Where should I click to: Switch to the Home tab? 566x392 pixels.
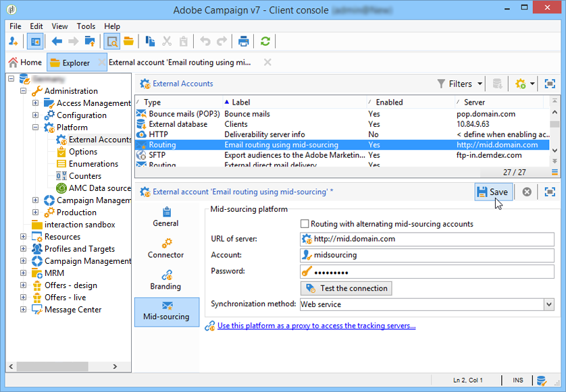[25, 62]
